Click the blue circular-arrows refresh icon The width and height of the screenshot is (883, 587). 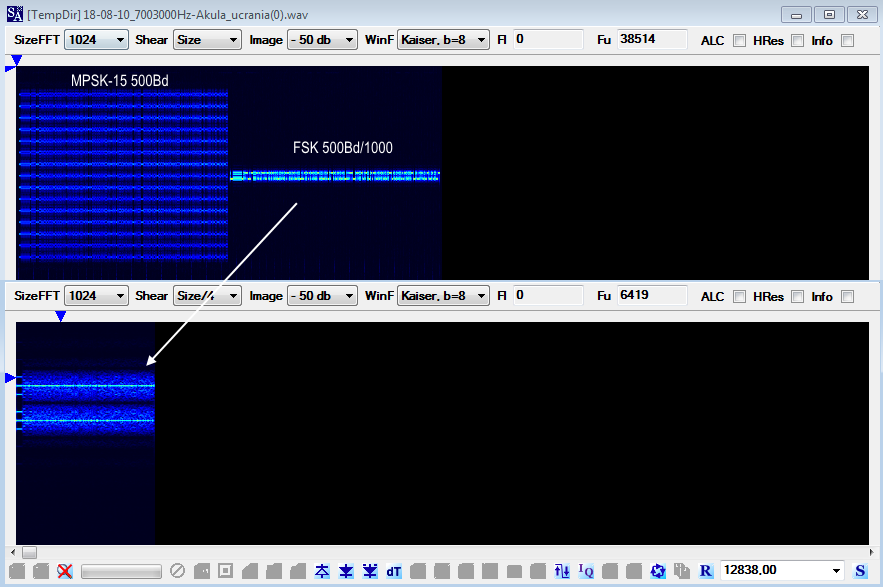(x=658, y=571)
